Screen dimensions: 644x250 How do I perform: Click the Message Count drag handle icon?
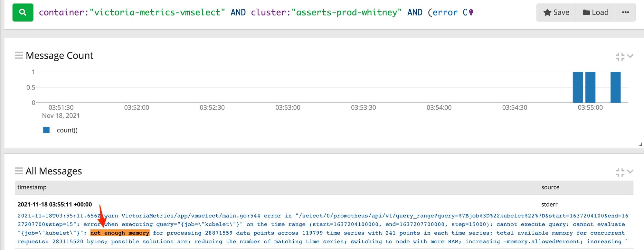coord(19,55)
